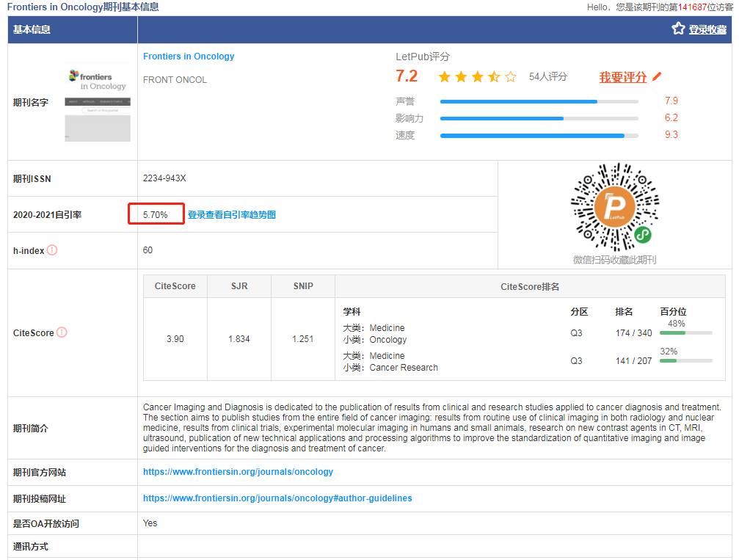
Task: Open the Frontiers in Oncology journal title link
Action: [189, 56]
